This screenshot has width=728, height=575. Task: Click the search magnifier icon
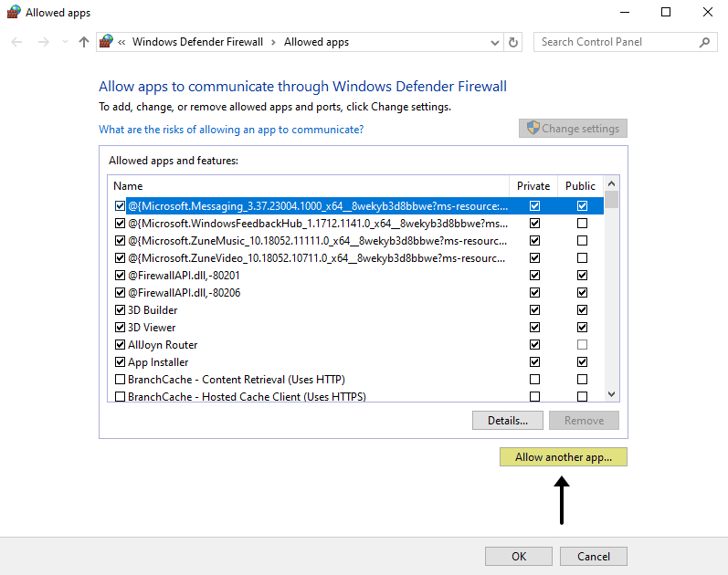point(704,42)
